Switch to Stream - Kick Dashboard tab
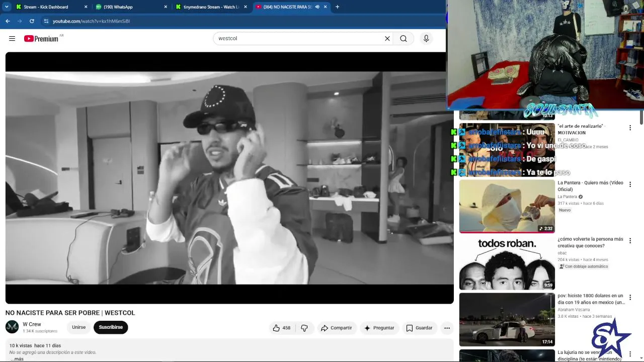This screenshot has width=644, height=362. click(51, 7)
